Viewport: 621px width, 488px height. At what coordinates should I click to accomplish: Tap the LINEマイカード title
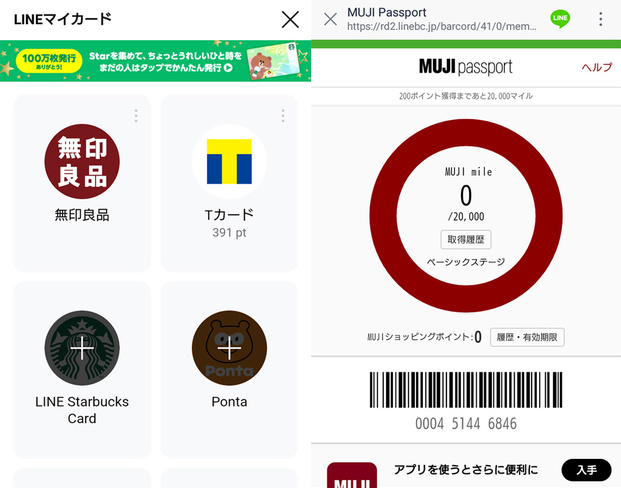63,19
